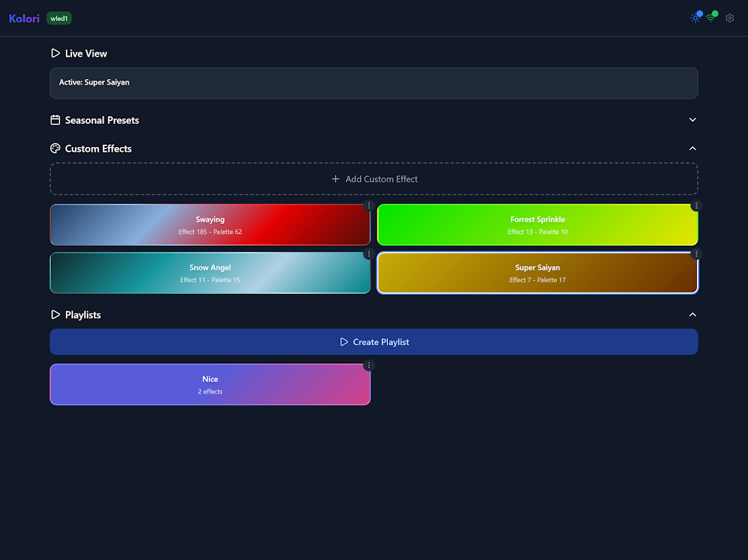
Task: Select the Super Saiyan effect card
Action: (538, 273)
